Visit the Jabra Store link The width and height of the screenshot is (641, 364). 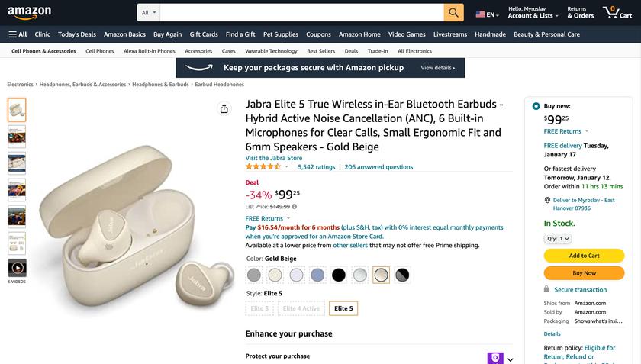coord(273,158)
